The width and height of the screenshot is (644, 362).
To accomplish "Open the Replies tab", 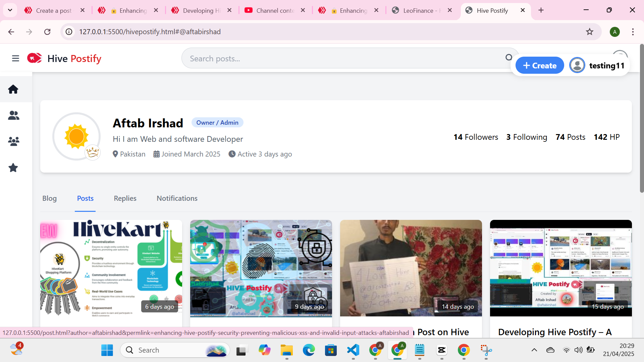I will point(125,198).
